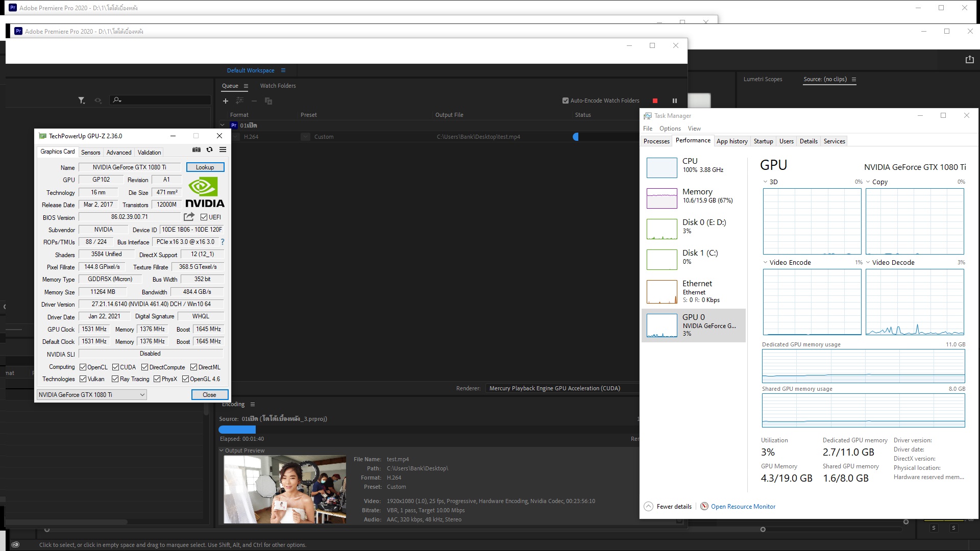Click the Bus Interface question mark icon
This screenshot has width=980, height=551.
coord(223,242)
